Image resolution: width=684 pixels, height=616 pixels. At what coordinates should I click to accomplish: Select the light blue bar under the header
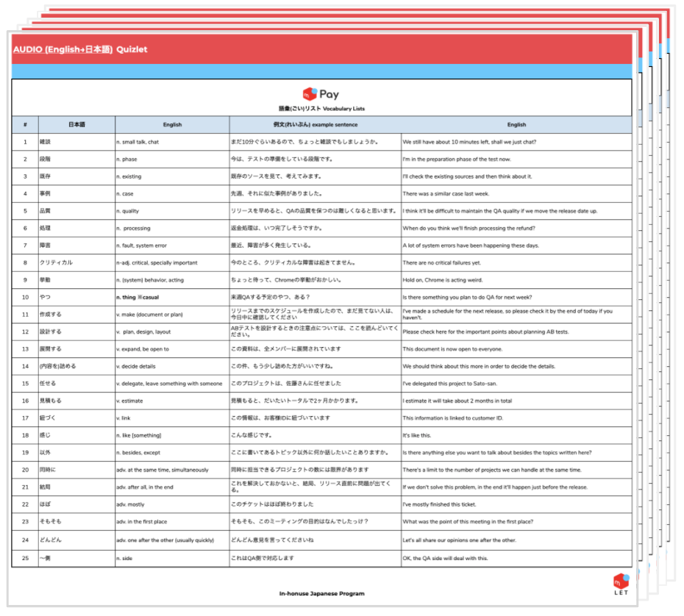tap(321, 71)
